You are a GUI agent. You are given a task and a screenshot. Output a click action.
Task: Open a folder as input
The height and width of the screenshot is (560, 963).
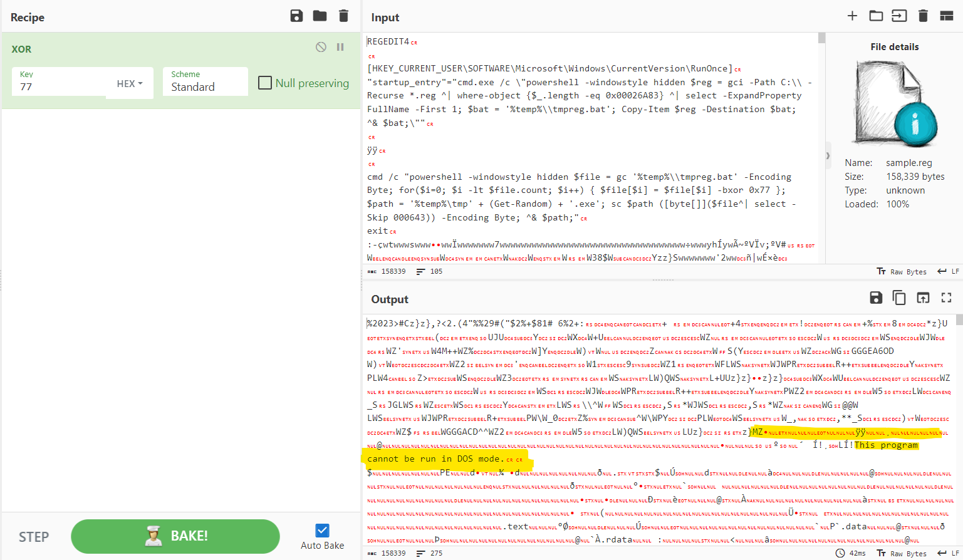point(876,16)
